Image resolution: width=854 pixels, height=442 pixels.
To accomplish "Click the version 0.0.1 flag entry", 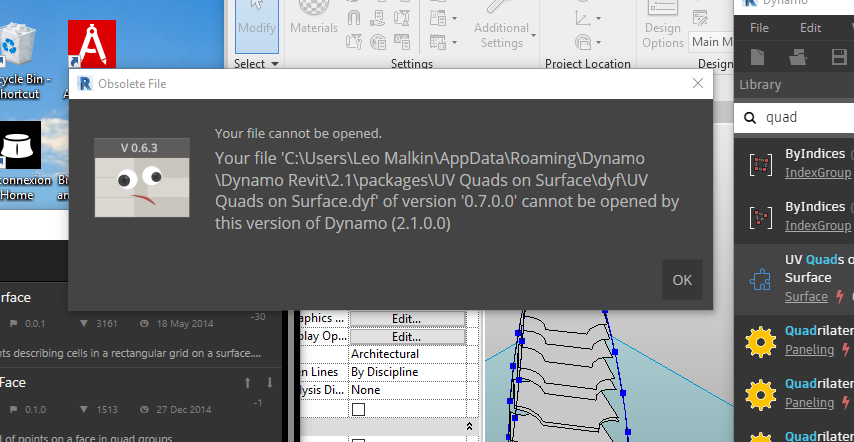I will click(x=29, y=323).
